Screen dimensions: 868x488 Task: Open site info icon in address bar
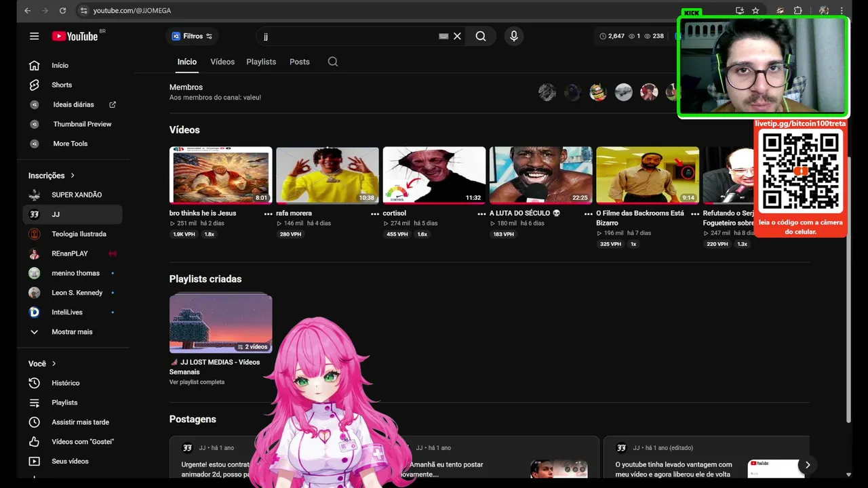click(x=83, y=11)
